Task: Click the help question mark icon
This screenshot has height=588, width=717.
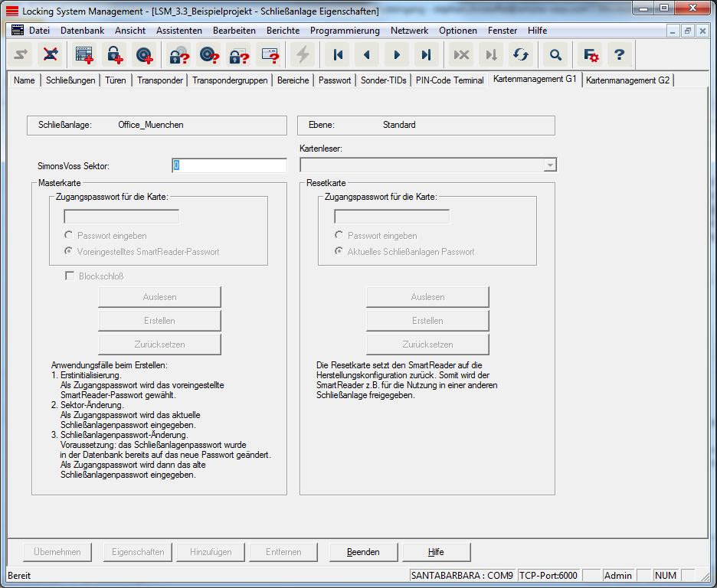Action: tap(620, 54)
